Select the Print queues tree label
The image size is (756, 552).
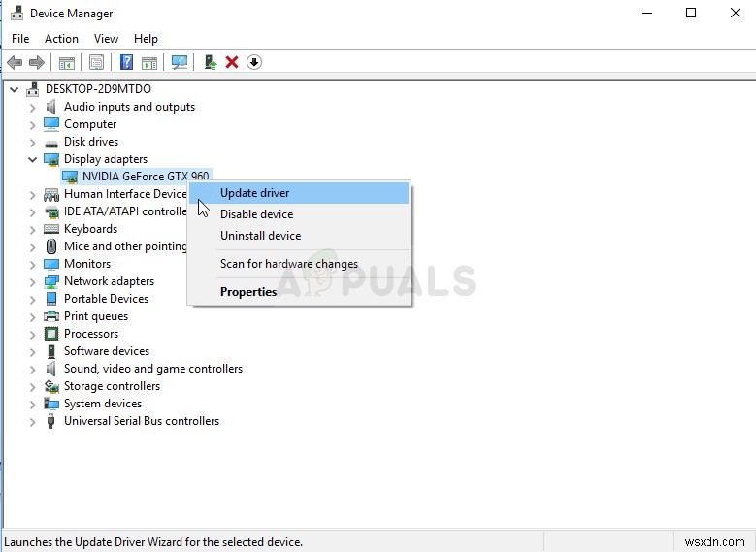click(x=96, y=316)
